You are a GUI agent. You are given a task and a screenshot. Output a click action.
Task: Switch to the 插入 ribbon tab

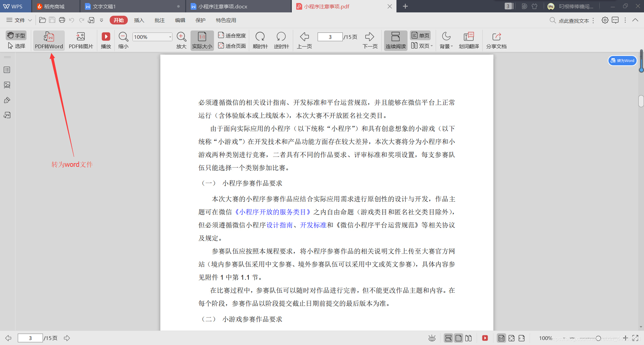(139, 20)
